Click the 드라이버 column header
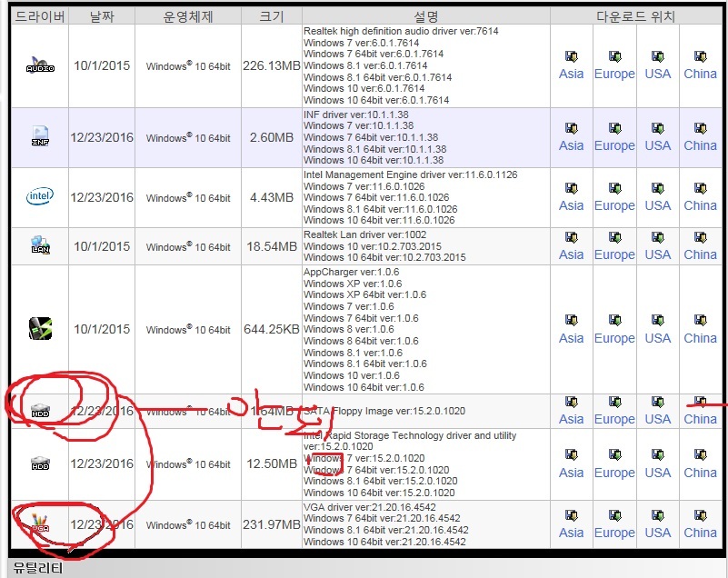The height and width of the screenshot is (578, 728). pyautogui.click(x=40, y=16)
